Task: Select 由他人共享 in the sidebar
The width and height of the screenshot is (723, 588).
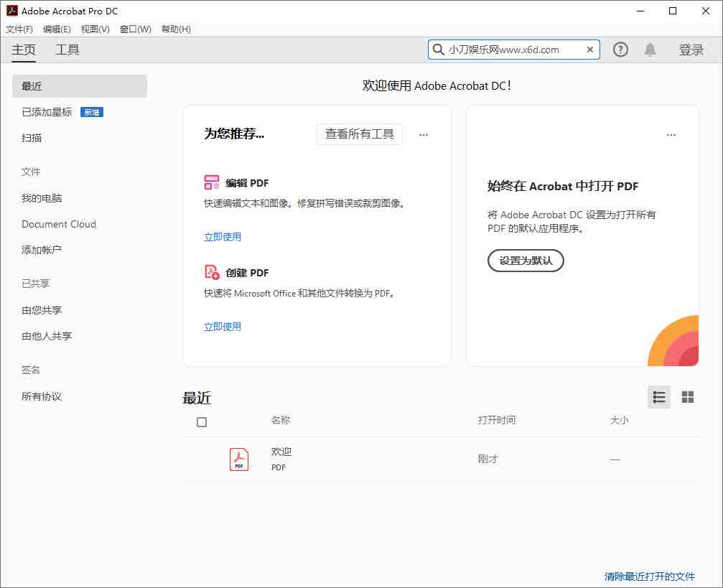Action: pos(47,336)
